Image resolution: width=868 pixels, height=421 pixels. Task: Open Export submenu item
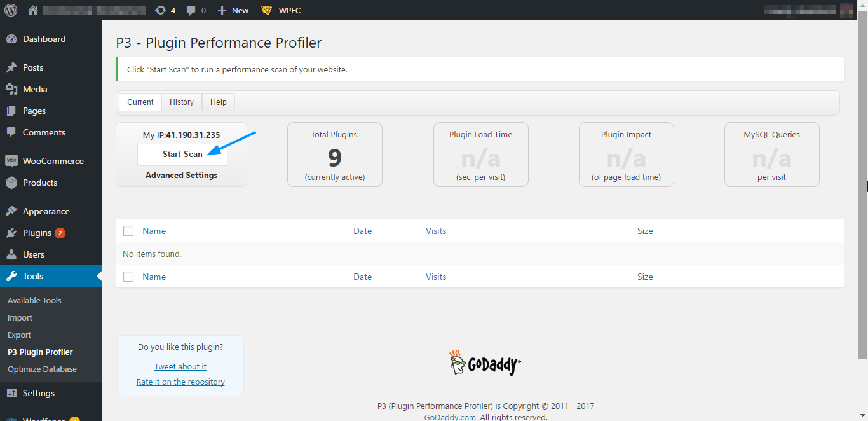click(x=19, y=335)
